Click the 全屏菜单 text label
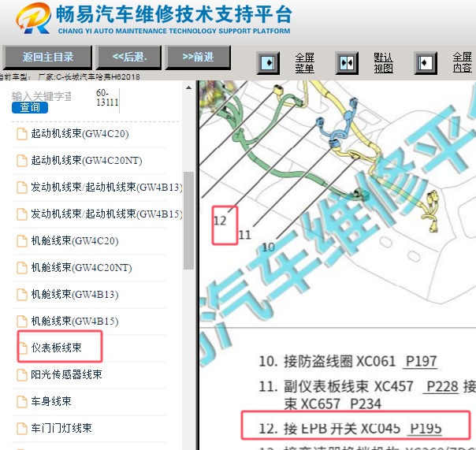476x450 pixels. pos(304,63)
